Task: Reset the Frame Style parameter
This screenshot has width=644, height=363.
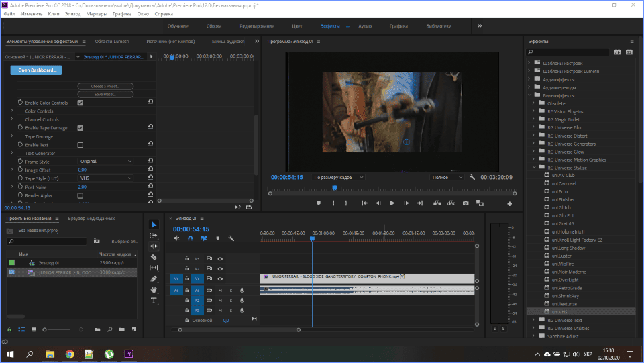Action: point(150,160)
